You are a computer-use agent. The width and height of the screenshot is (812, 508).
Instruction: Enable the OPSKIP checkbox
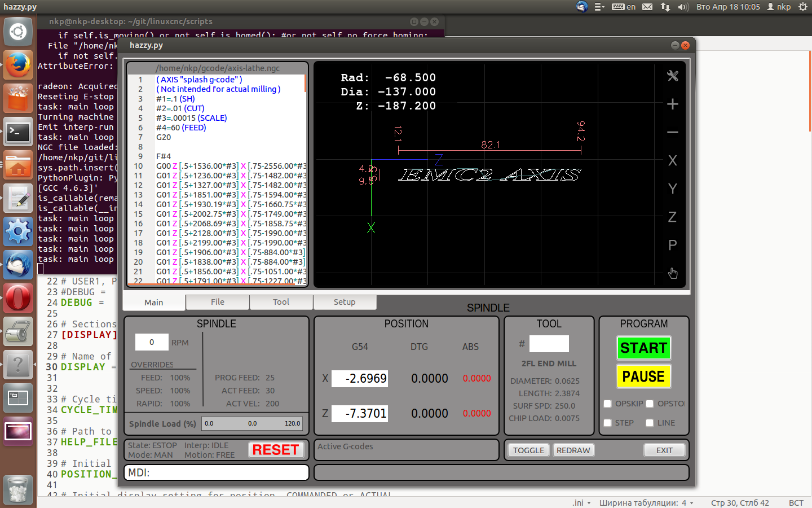click(608, 404)
